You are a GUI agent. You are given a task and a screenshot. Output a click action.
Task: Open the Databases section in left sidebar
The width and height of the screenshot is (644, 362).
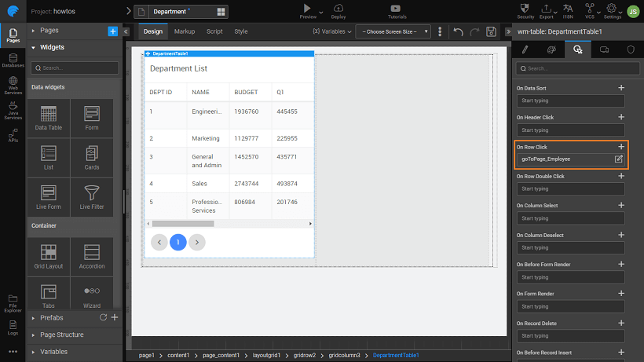coord(13,60)
